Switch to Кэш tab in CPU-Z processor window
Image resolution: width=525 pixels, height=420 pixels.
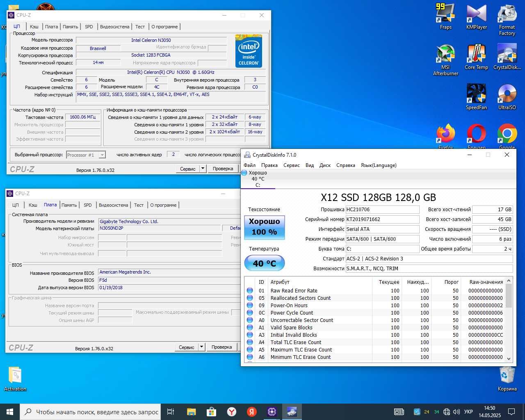point(34,27)
